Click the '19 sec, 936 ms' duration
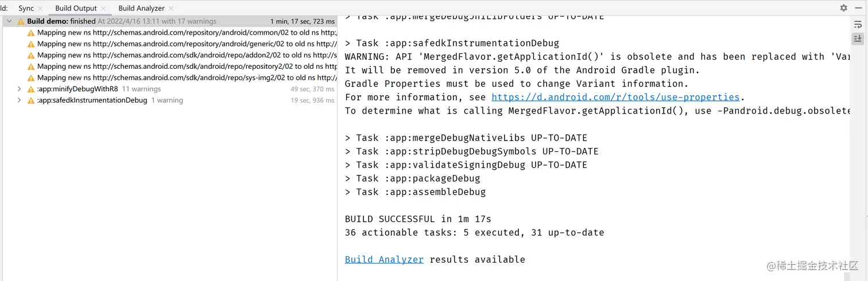The height and width of the screenshot is (281, 868). pos(312,100)
